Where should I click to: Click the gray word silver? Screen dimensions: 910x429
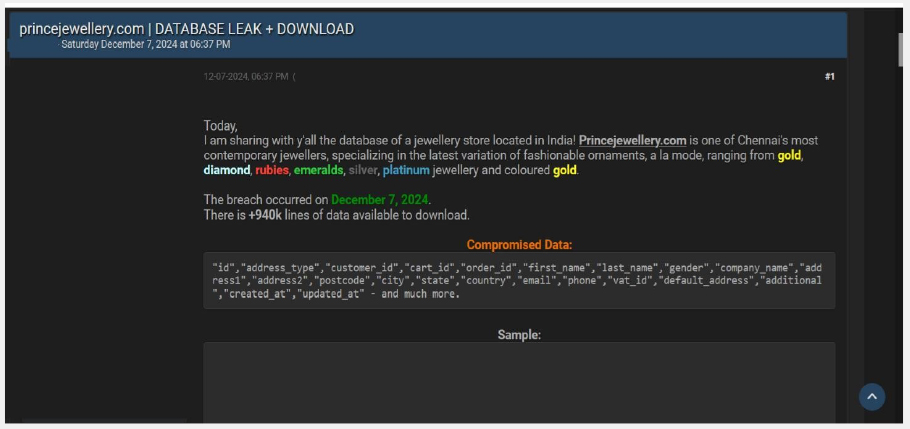coord(363,171)
